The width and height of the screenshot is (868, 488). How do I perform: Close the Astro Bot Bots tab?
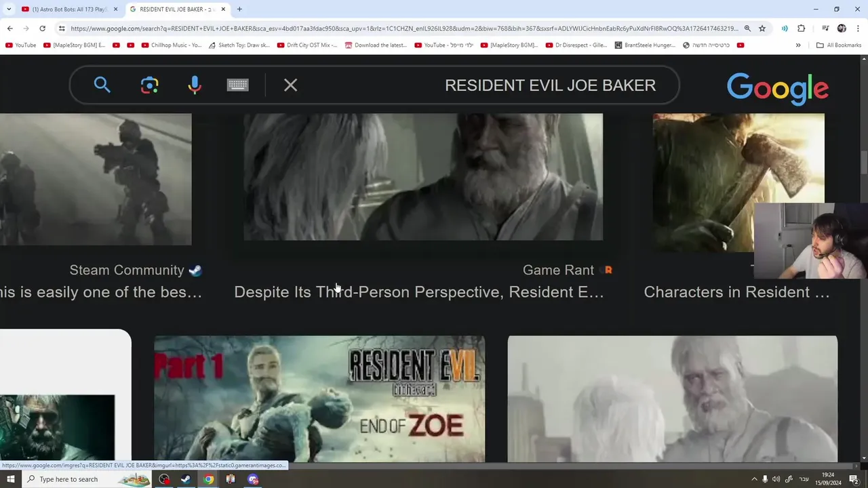tap(115, 9)
